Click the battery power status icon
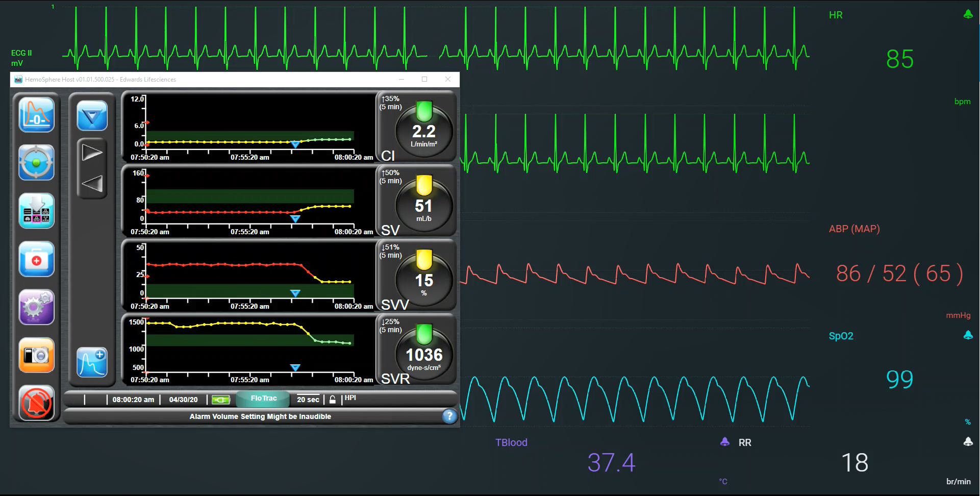Screen dimensions: 980x496 pyautogui.click(x=221, y=400)
